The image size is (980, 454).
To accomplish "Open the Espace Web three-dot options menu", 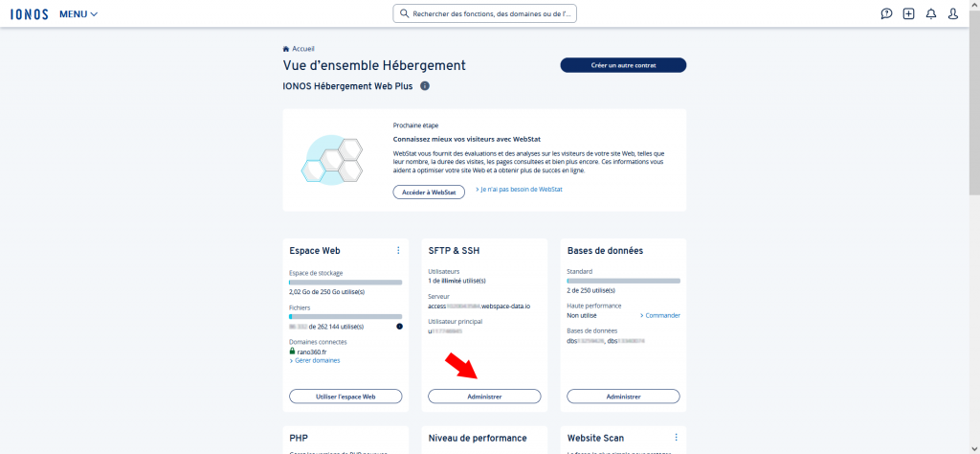I will point(398,250).
